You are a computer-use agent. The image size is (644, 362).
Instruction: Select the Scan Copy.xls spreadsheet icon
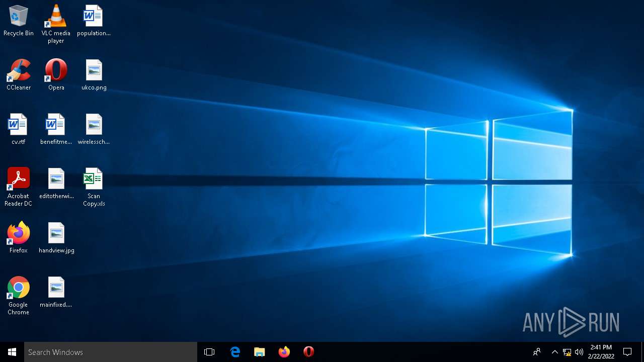click(94, 187)
